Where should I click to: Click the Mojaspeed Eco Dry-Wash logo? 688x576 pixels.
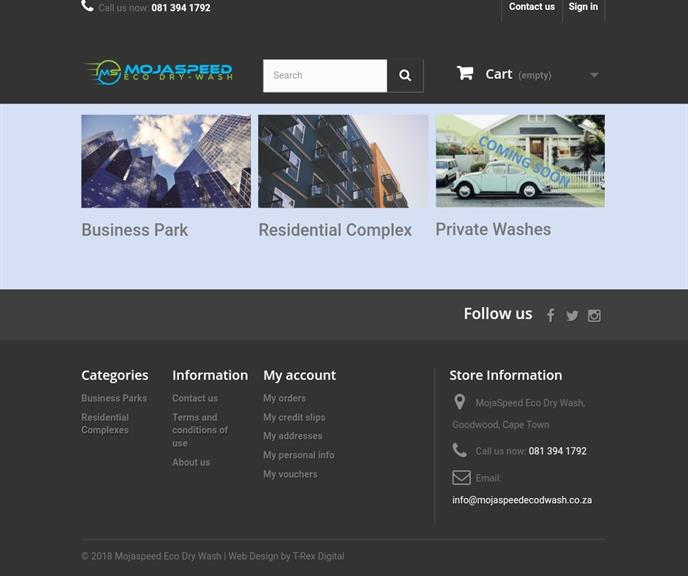pos(158,72)
